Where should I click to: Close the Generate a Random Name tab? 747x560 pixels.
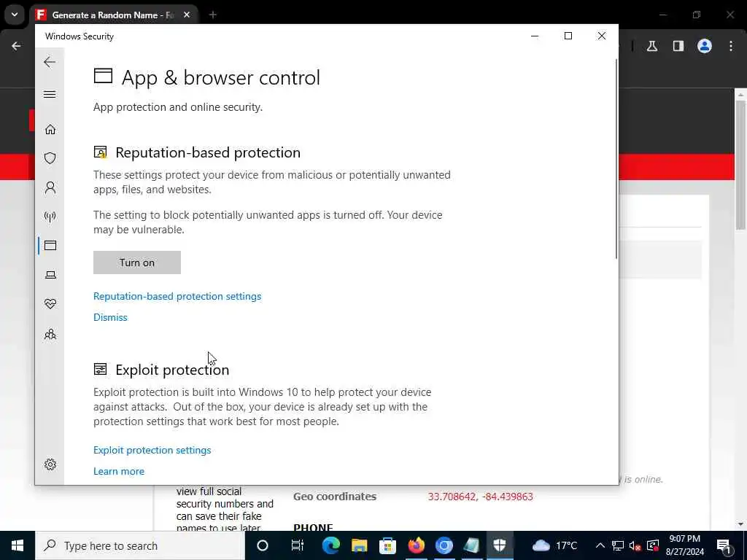point(187,15)
